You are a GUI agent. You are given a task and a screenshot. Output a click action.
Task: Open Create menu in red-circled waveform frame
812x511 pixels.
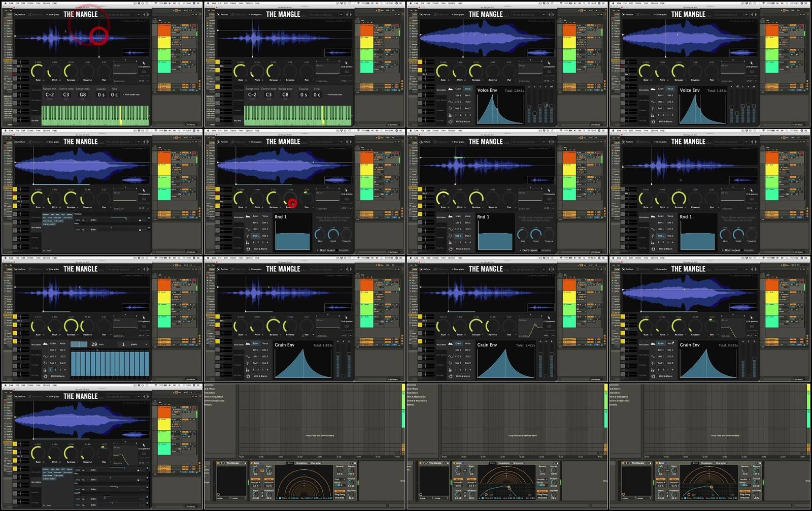pos(30,3)
